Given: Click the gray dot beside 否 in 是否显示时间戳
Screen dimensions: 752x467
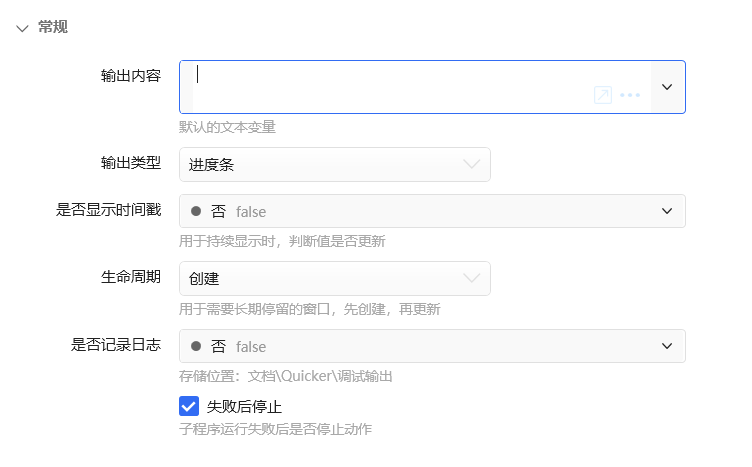Looking at the screenshot, I should [196, 211].
